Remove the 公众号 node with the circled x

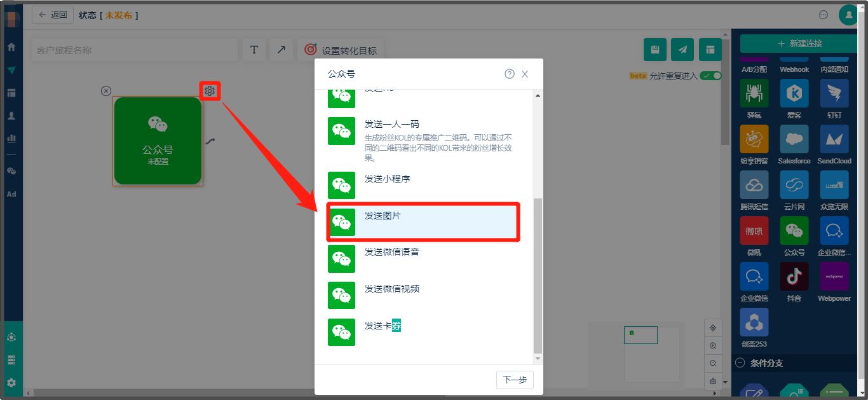click(106, 91)
